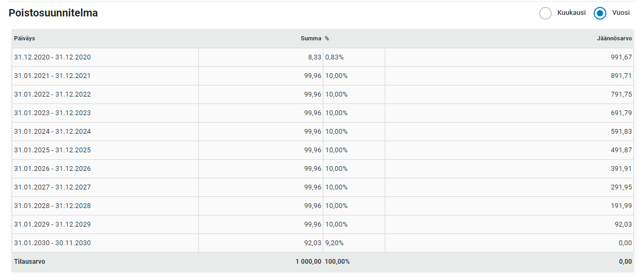The width and height of the screenshot is (644, 277).
Task: Select row 31.01.2025 - 31.12.2025
Action: 52,150
